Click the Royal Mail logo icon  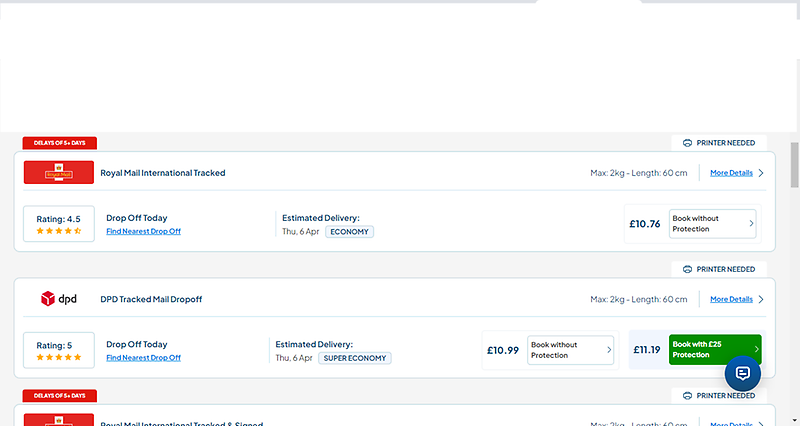click(58, 173)
